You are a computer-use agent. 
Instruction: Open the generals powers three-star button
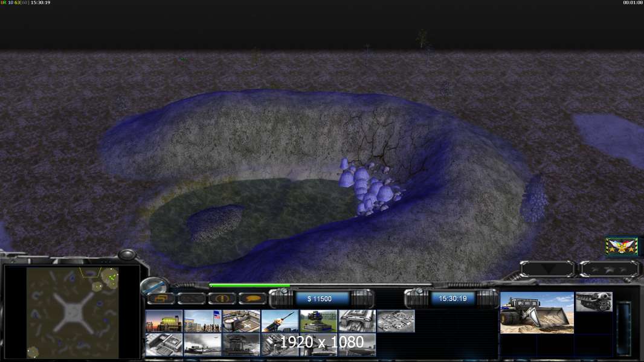610,269
